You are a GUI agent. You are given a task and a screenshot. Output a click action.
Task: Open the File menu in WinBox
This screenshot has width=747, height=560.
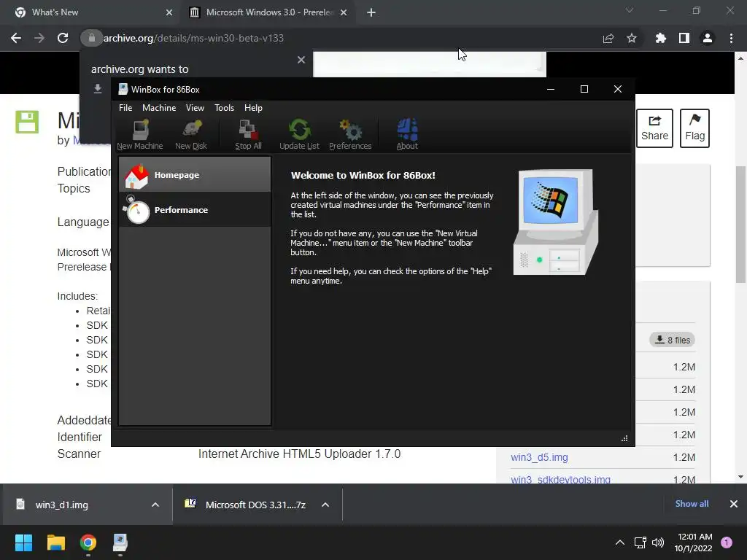pos(125,108)
